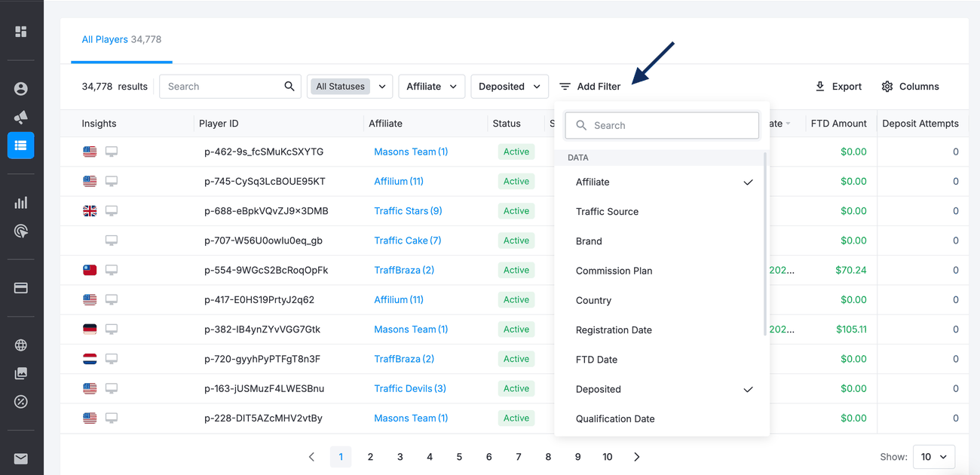Sort by Deposit Attempts column header
The height and width of the screenshot is (475, 980).
[920, 124]
